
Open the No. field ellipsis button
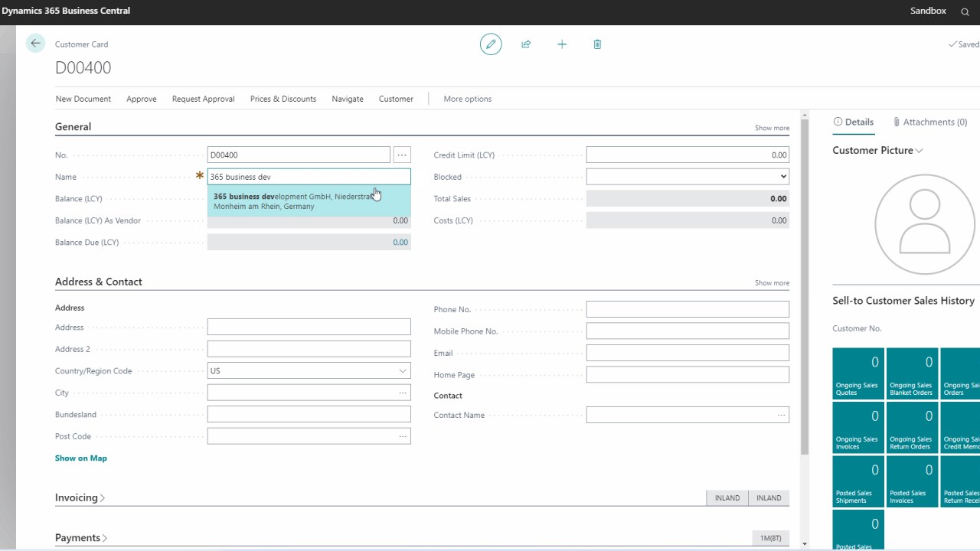pyautogui.click(x=402, y=155)
